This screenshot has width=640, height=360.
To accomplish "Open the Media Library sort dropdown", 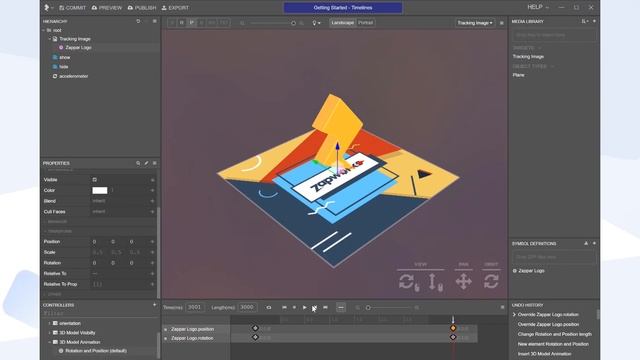I will click(x=585, y=21).
